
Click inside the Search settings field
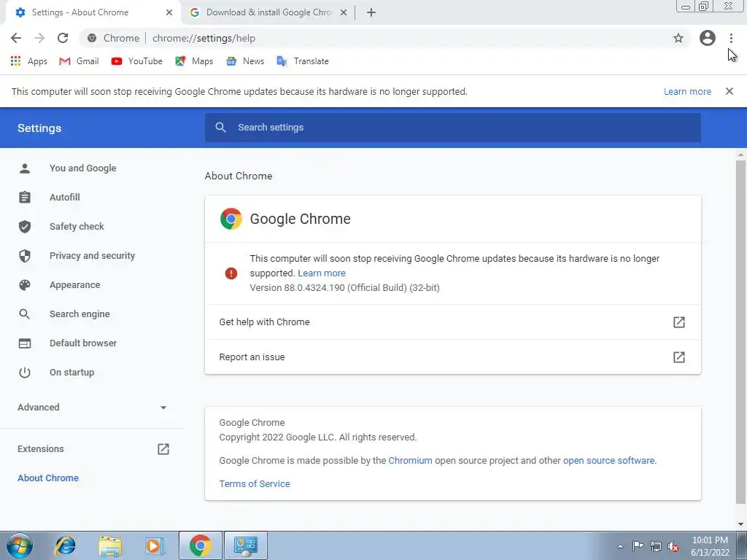point(452,127)
